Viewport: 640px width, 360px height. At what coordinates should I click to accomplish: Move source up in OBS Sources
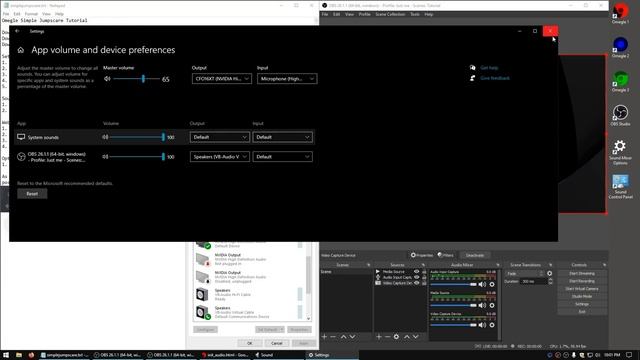407,337
